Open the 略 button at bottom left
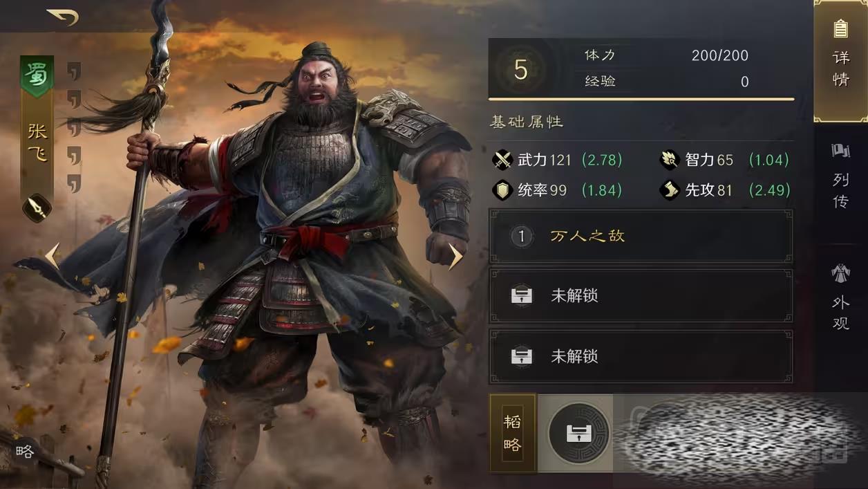The height and width of the screenshot is (489, 868). 25,452
